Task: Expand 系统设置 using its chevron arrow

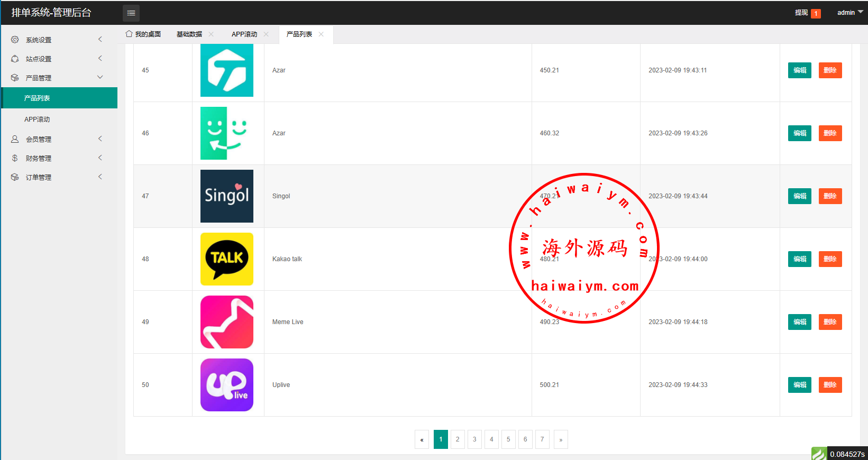Action: pyautogui.click(x=100, y=39)
